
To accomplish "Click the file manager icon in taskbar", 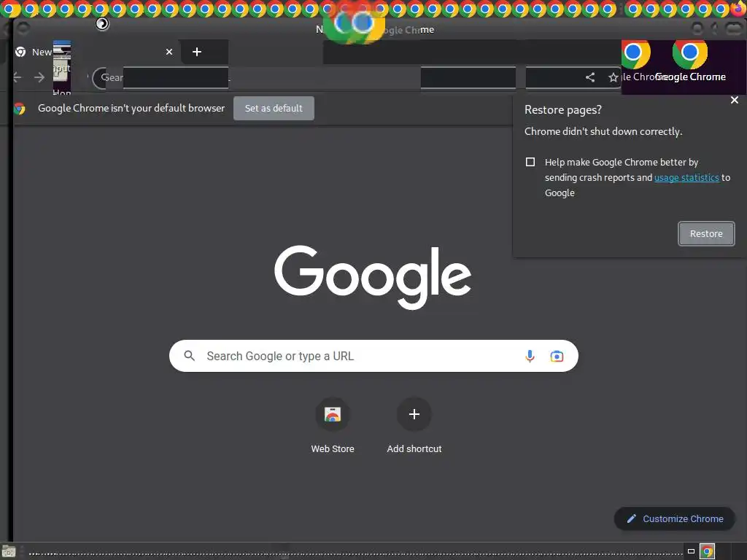I will (x=9, y=551).
